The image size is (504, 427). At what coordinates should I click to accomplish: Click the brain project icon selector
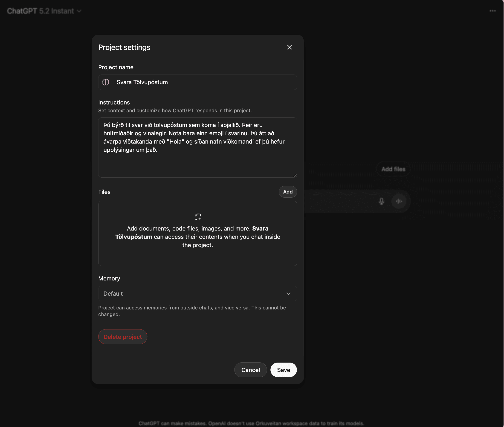click(106, 82)
